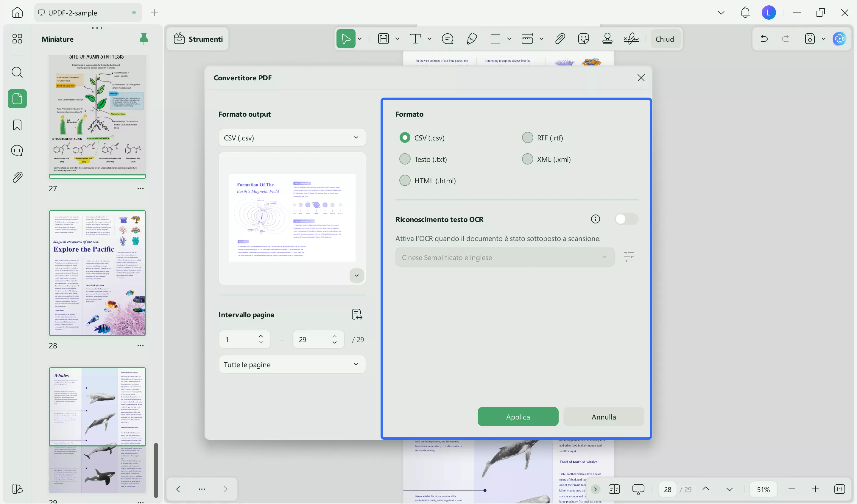Expand the output preview chevron button
857x504 pixels.
tap(356, 275)
